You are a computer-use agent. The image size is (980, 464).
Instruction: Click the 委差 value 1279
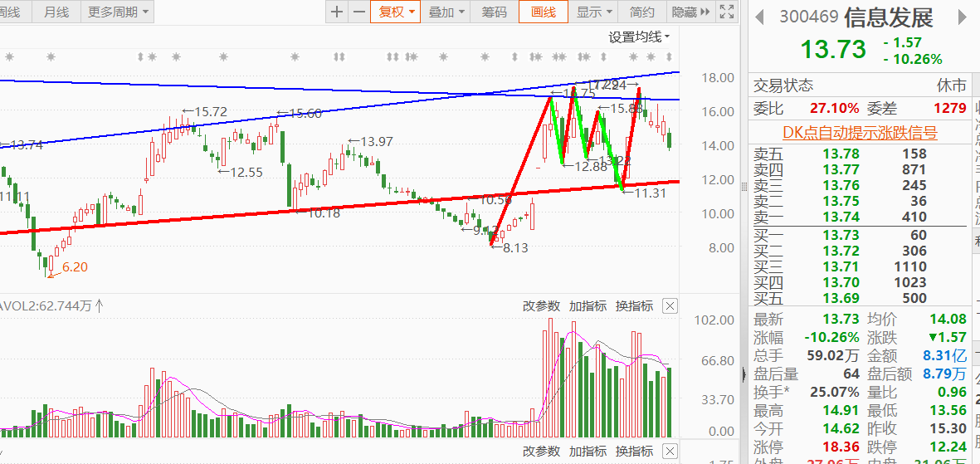pyautogui.click(x=950, y=108)
